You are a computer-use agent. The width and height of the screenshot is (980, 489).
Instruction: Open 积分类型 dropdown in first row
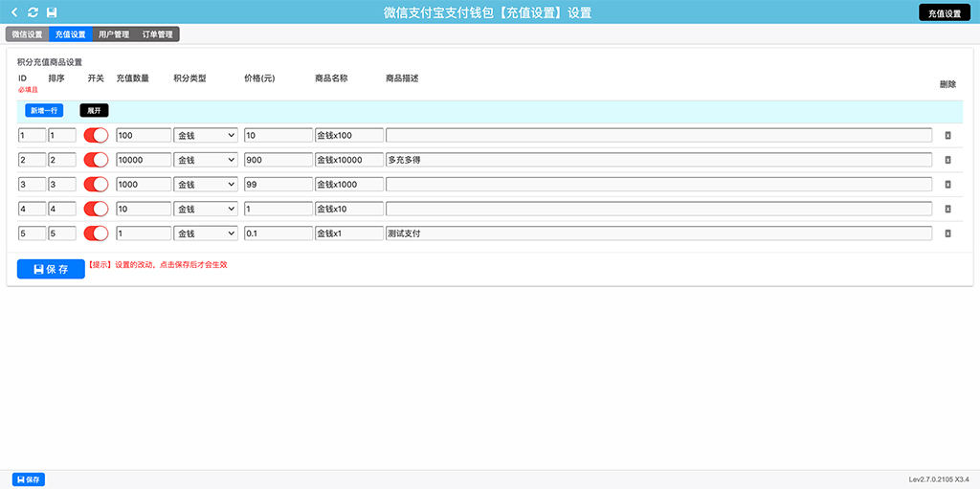[x=206, y=136]
